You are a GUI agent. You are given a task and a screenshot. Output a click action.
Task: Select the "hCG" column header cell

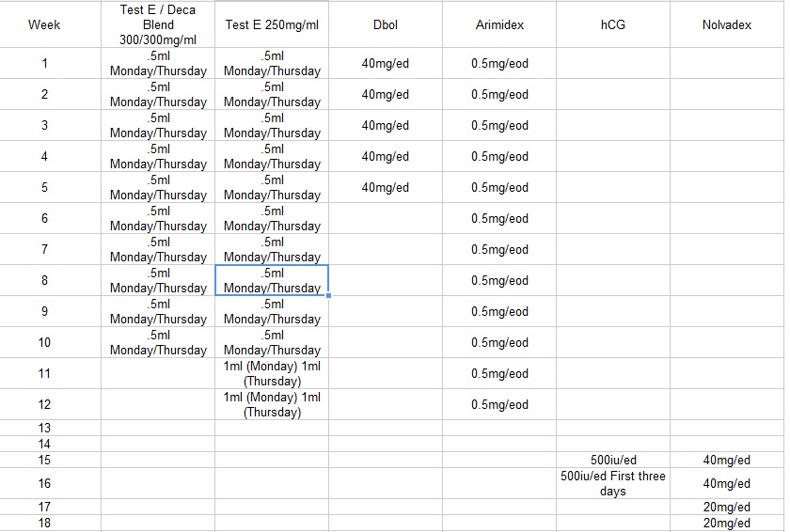point(612,24)
